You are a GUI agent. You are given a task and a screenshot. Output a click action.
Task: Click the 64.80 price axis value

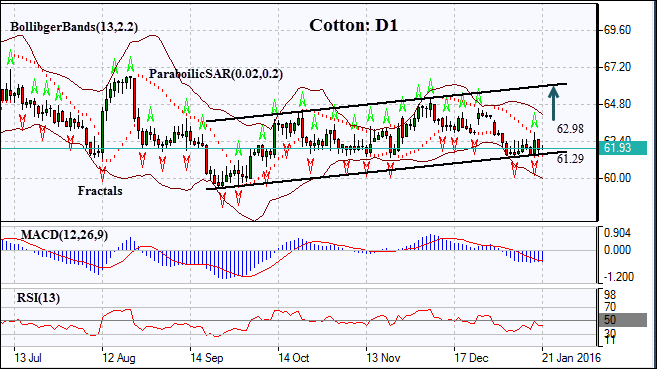point(617,104)
